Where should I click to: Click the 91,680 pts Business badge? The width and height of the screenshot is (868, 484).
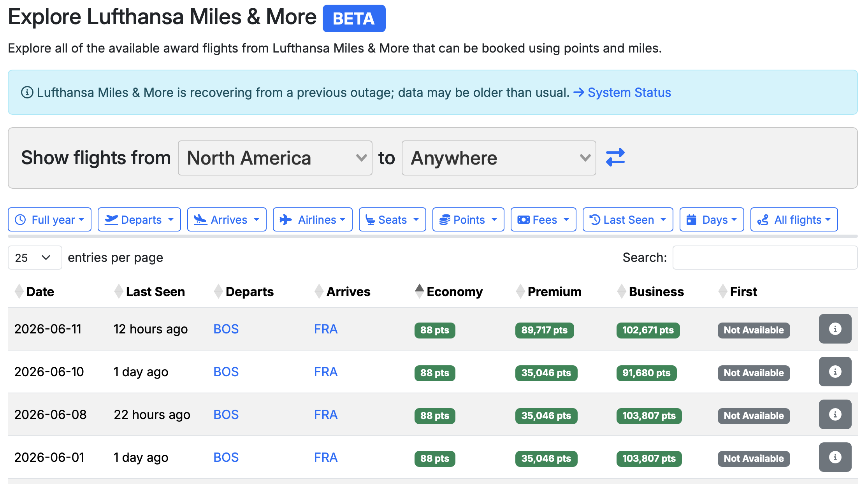(647, 373)
